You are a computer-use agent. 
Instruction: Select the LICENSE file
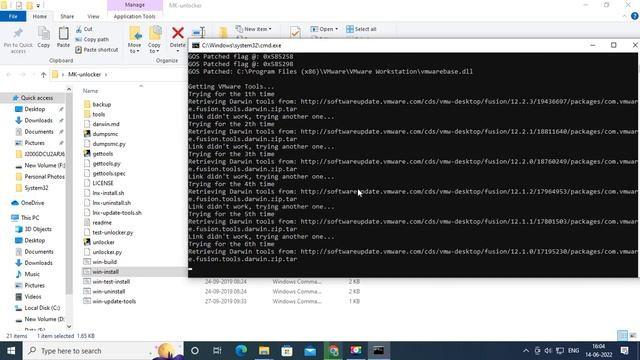coord(103,183)
